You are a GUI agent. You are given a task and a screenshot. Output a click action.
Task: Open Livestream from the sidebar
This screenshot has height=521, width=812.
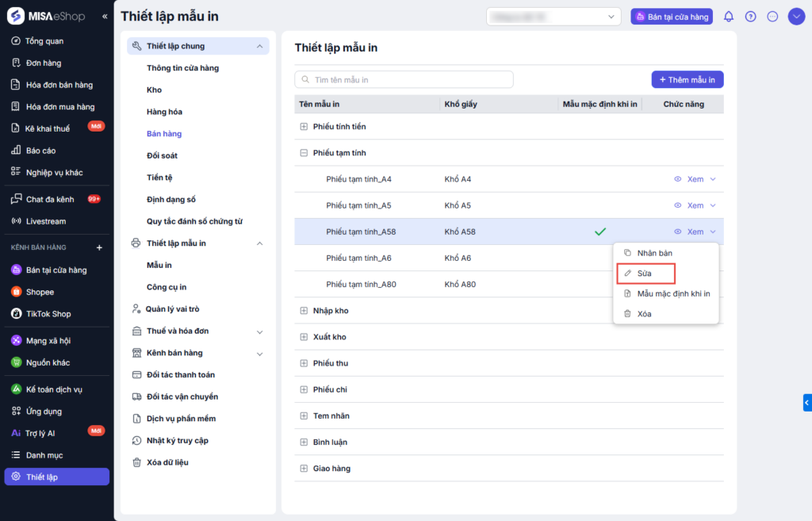(45, 221)
